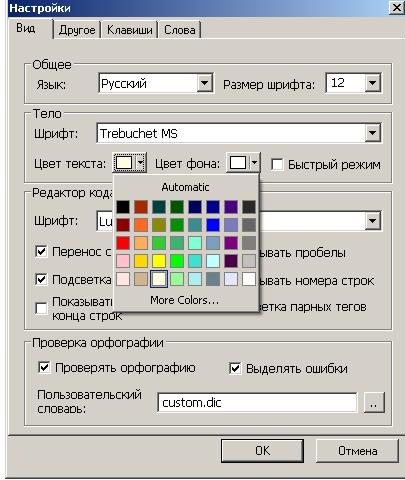Enable the Быстрый режим checkbox

277,164
